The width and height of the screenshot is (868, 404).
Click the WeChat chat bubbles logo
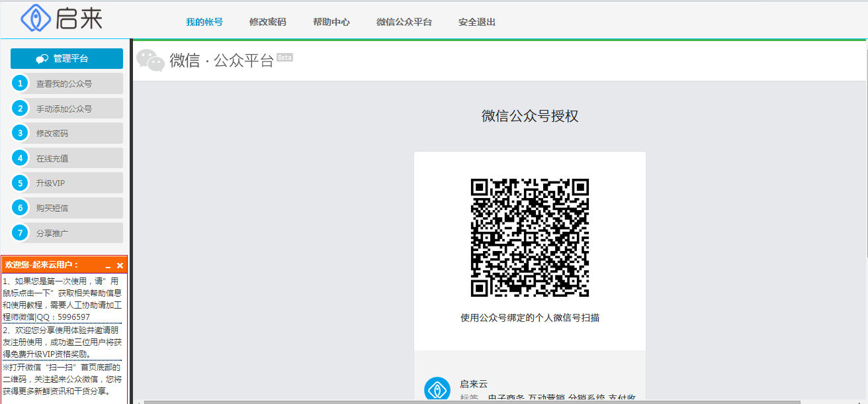[x=150, y=60]
